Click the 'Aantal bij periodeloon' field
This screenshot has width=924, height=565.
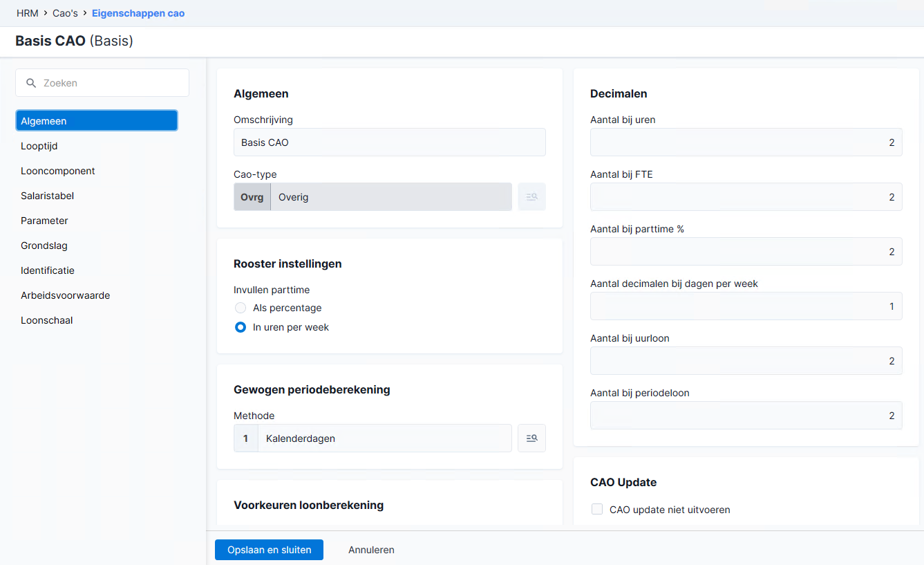point(746,416)
